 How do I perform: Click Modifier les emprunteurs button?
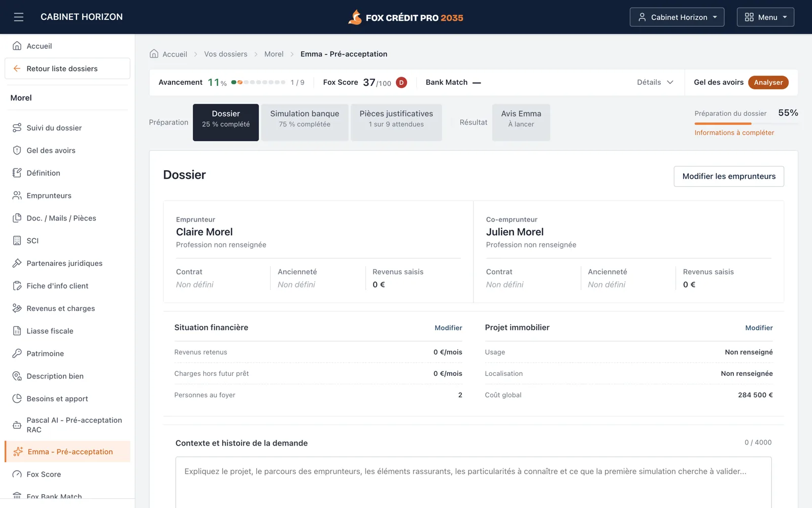click(729, 176)
